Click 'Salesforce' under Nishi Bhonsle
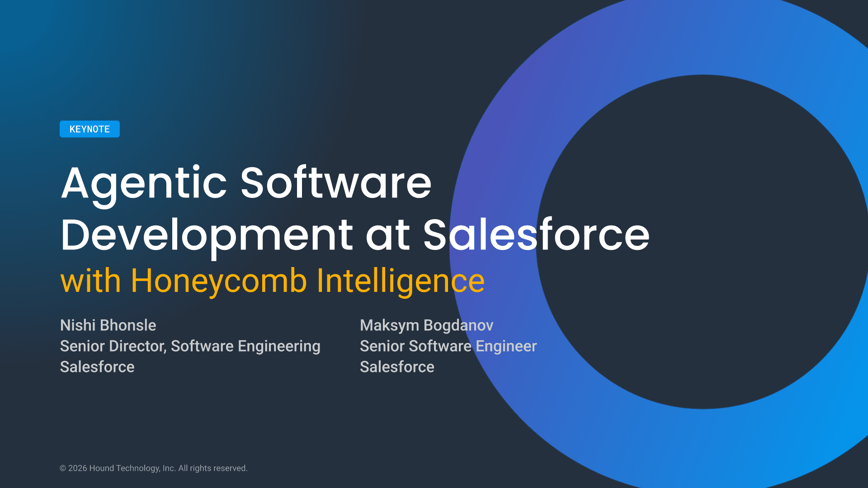Image resolution: width=868 pixels, height=488 pixels. tap(97, 367)
